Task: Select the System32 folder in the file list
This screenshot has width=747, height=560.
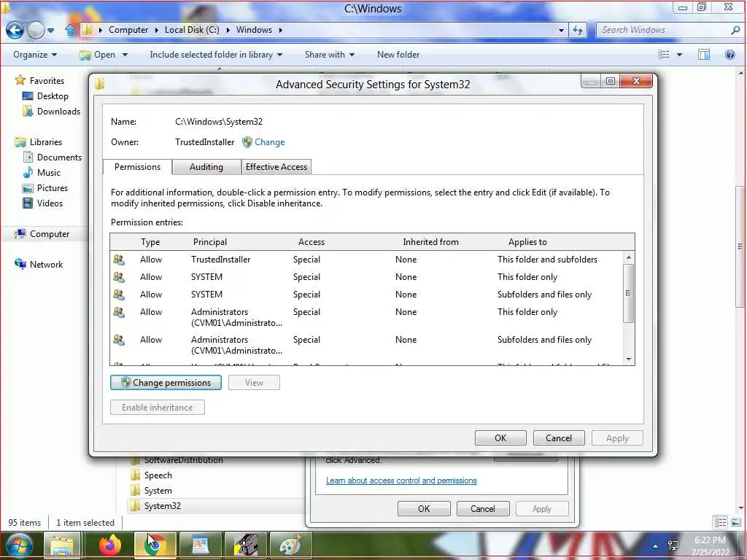Action: (x=156, y=506)
